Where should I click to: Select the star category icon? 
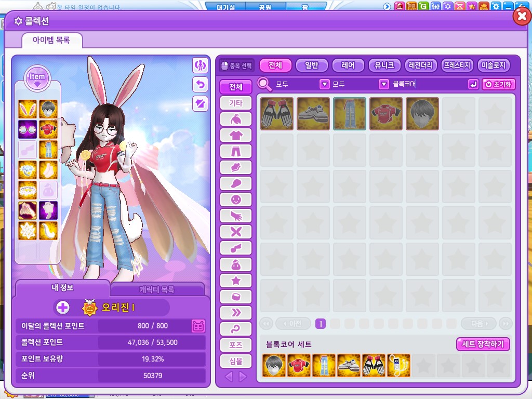coord(236,281)
